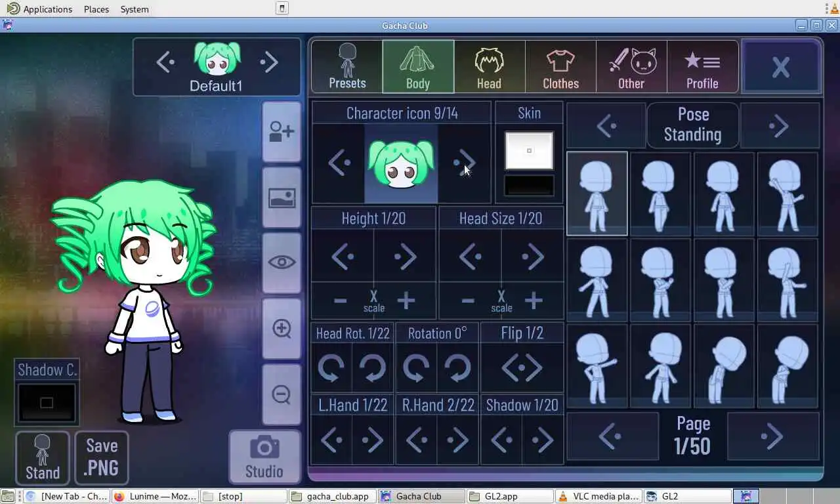Go to next pose page

773,436
